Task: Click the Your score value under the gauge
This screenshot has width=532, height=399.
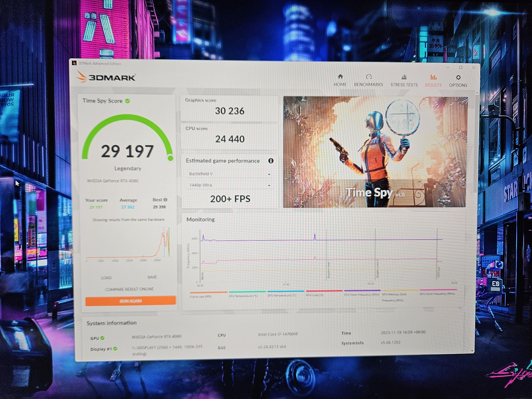Action: pos(96,207)
